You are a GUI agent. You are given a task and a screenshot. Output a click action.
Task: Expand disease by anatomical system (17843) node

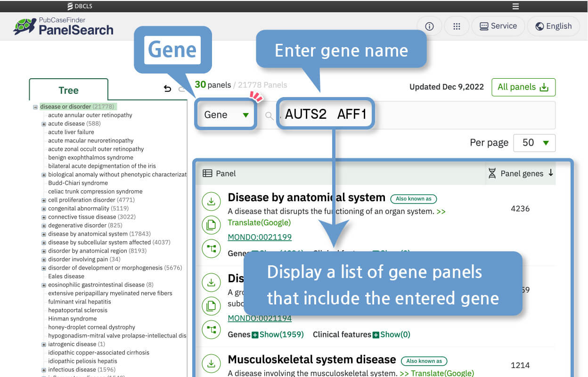tap(44, 234)
